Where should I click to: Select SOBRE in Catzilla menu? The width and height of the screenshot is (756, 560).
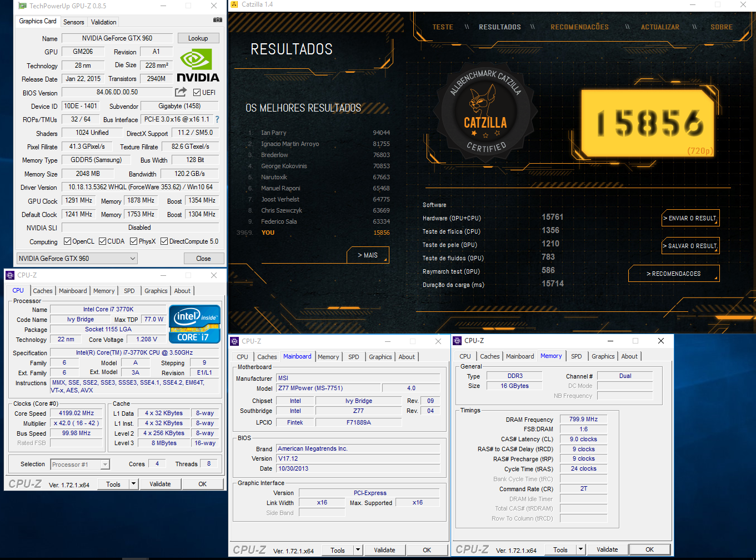click(722, 27)
